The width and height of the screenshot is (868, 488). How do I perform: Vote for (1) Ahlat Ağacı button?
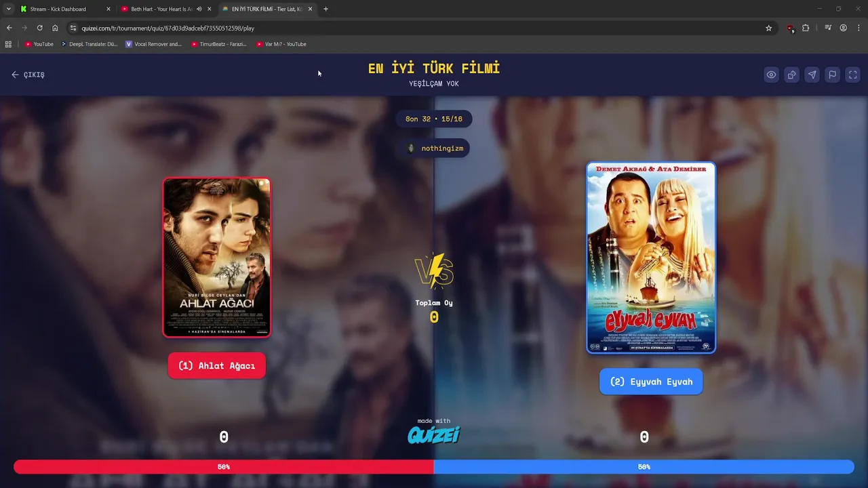point(217,366)
